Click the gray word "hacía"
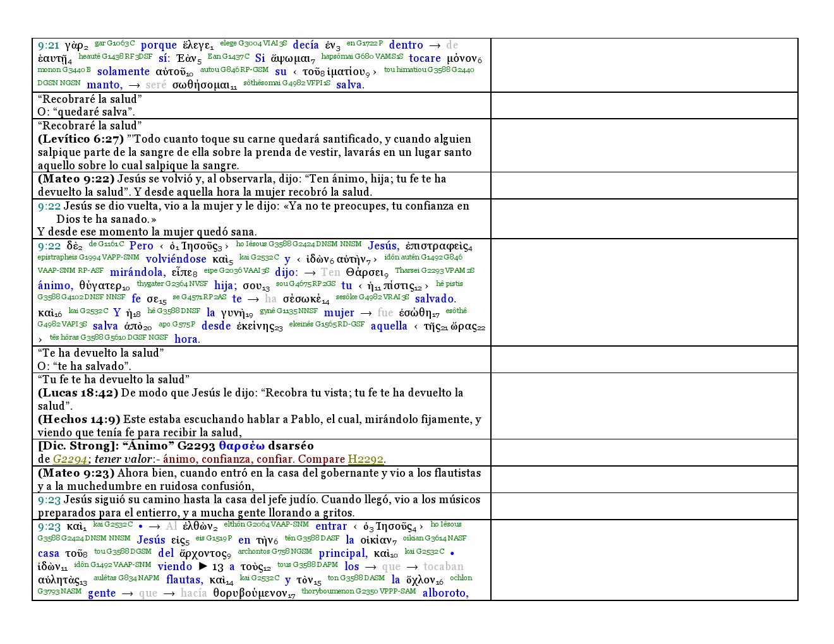Image resolution: width=834 pixels, height=644 pixels. click(193, 593)
